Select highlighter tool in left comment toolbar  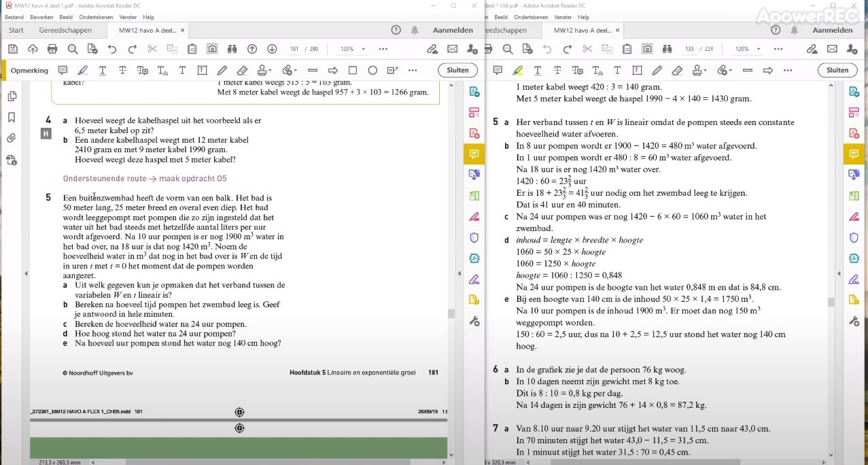click(x=83, y=70)
